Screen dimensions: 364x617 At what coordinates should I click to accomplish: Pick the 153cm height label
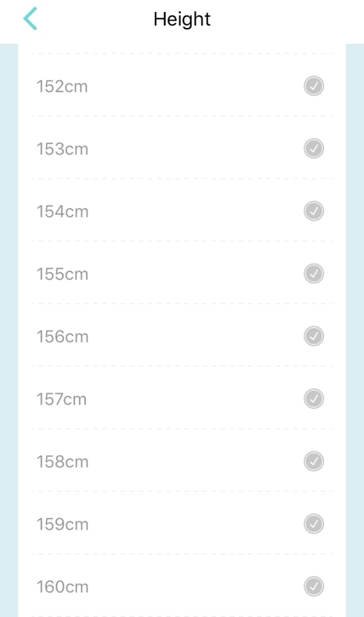click(62, 149)
